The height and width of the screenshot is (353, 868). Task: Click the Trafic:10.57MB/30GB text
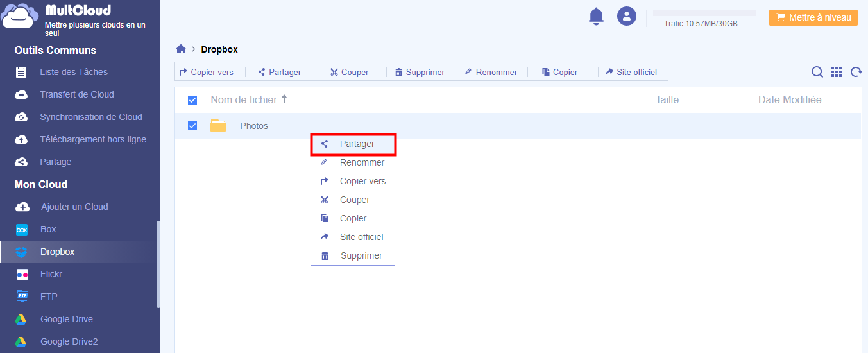[701, 24]
